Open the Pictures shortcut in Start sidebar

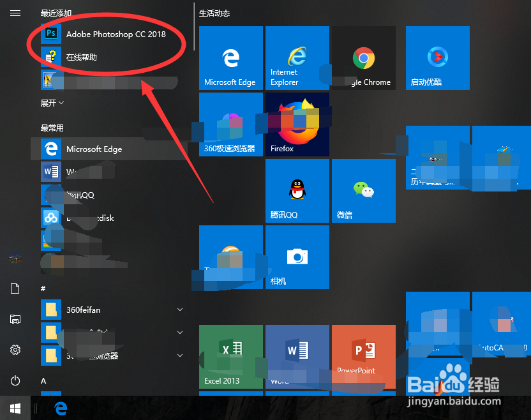[x=15, y=319]
